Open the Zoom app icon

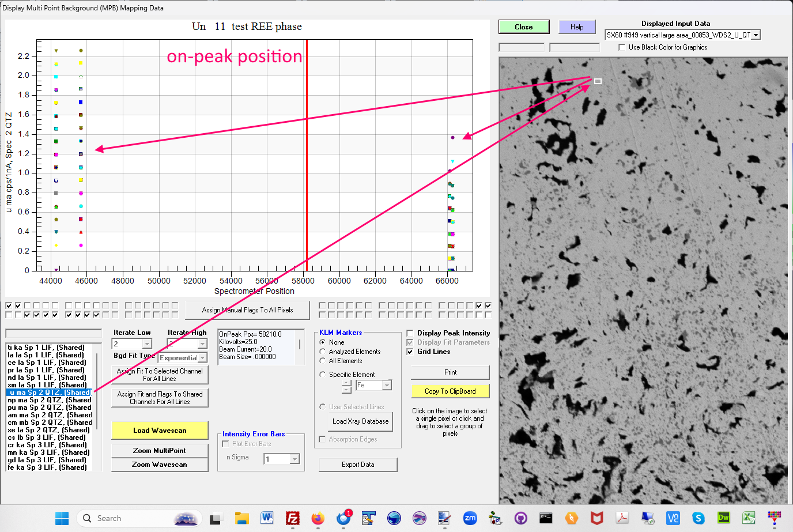pyautogui.click(x=470, y=518)
